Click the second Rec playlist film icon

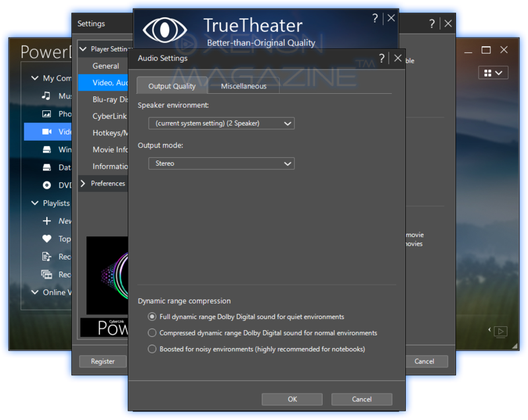pyautogui.click(x=47, y=275)
